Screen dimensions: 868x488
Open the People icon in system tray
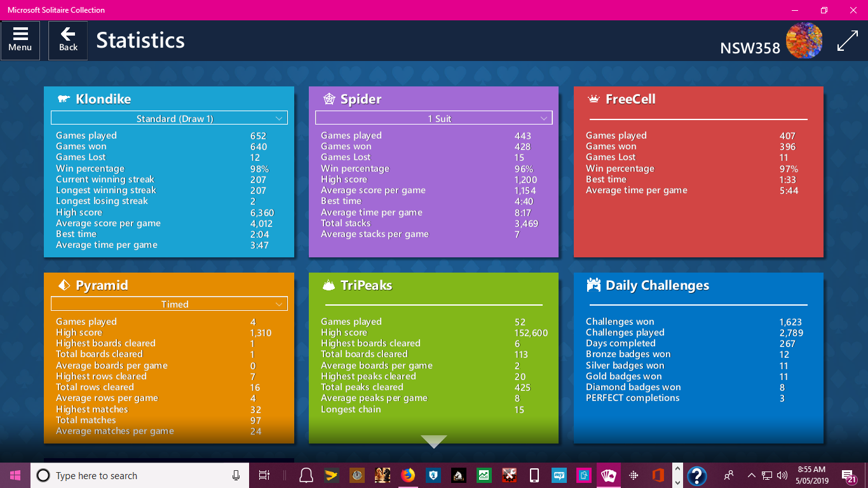729,475
